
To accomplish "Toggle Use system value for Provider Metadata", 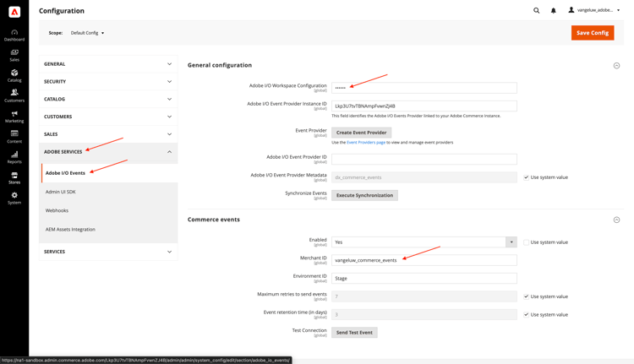I will [526, 177].
